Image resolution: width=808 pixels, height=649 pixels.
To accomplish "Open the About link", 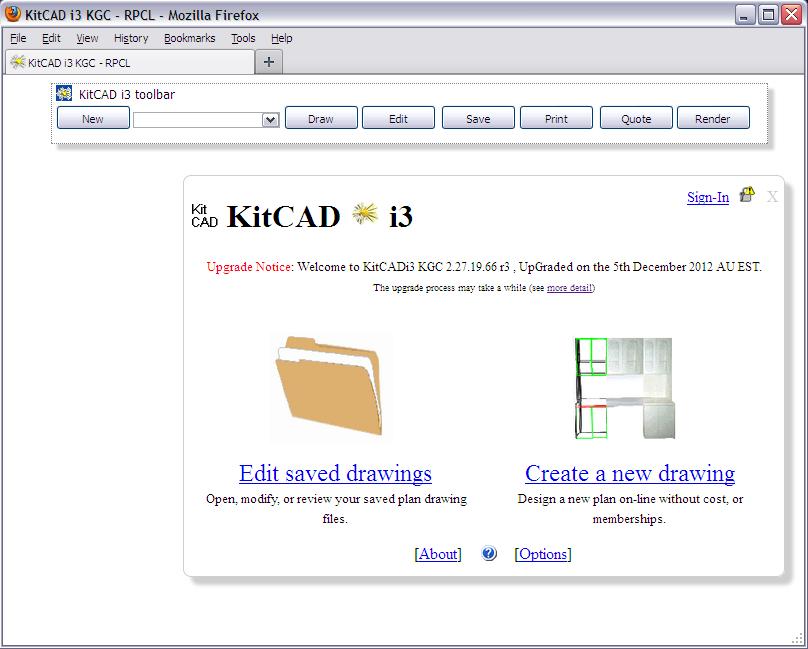I will click(x=438, y=554).
